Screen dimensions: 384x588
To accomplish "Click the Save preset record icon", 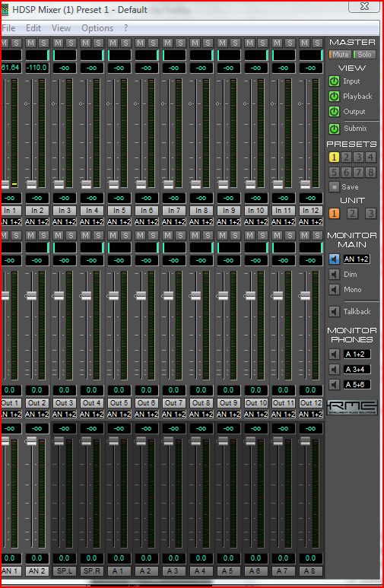I will tap(334, 186).
